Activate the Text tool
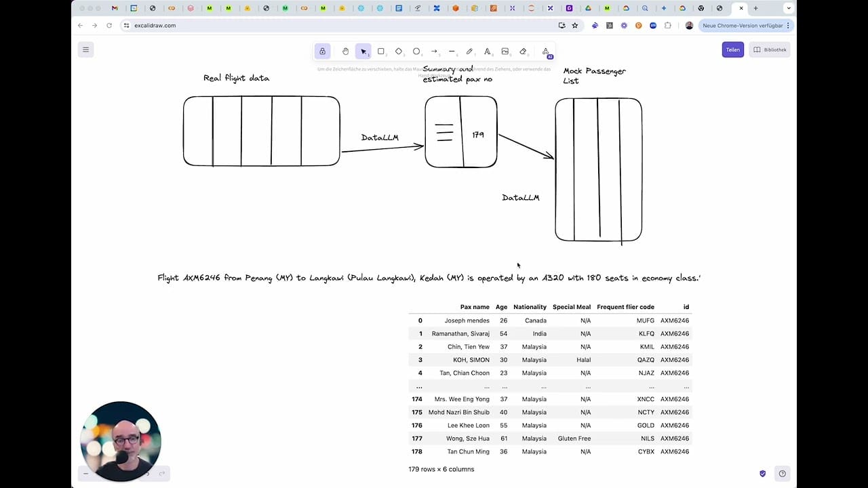This screenshot has height=488, width=868. tap(487, 51)
